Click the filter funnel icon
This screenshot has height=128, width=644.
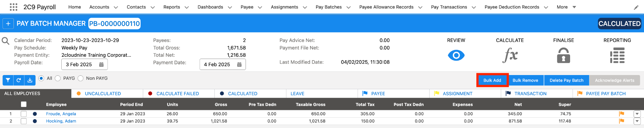click(8, 80)
